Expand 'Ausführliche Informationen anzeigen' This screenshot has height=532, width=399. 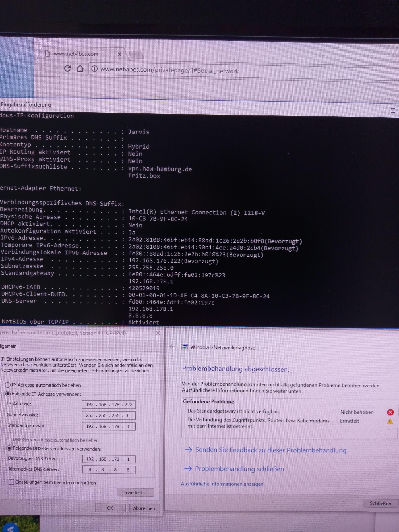[x=222, y=484]
